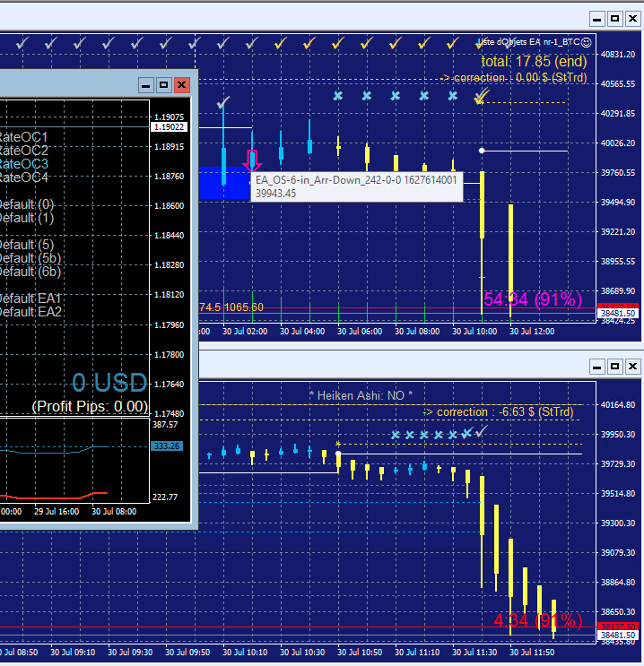Click the RateOC1 label in black chart
Image resolution: width=644 pixels, height=666 pixels.
coord(23,137)
